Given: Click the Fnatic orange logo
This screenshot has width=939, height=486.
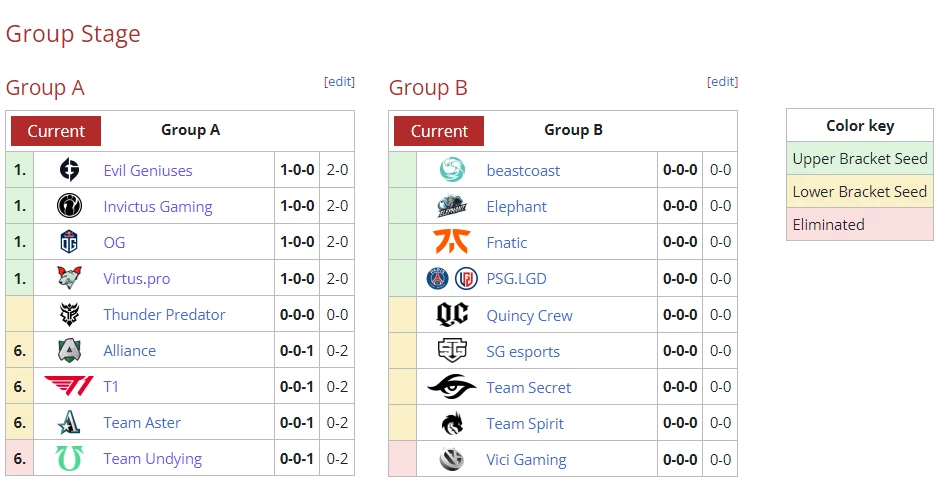Looking at the screenshot, I should click(x=452, y=242).
